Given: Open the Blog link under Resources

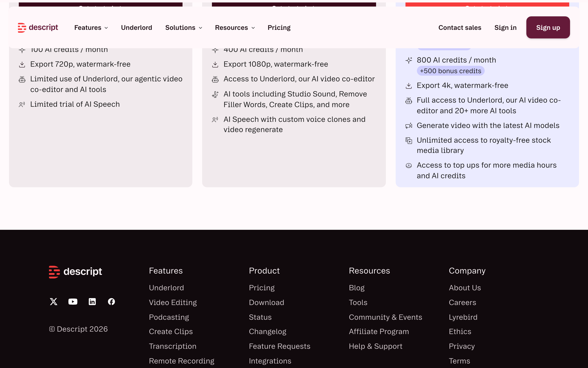Looking at the screenshot, I should click(x=357, y=288).
